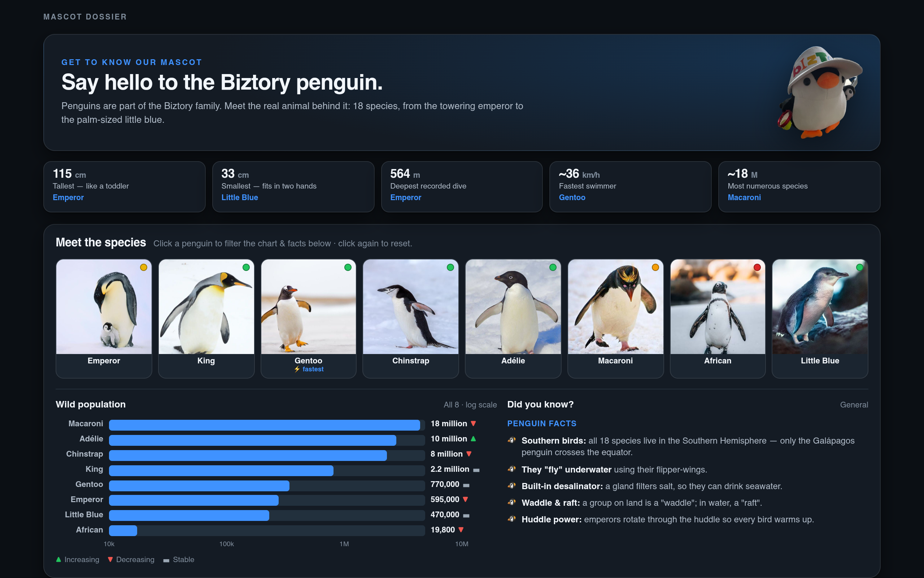
Task: Click the Emperor link under "Deepest recorded dive"
Action: click(x=405, y=197)
